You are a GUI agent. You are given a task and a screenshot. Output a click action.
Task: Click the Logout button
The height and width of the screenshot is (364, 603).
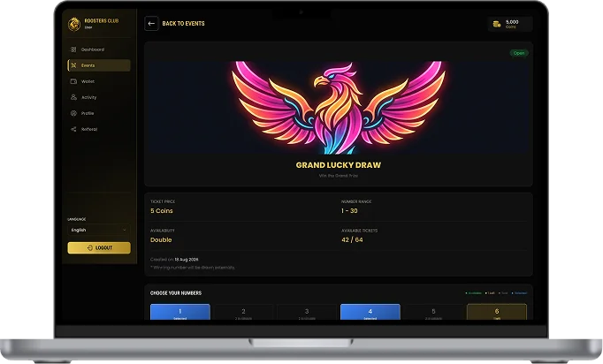pos(99,248)
